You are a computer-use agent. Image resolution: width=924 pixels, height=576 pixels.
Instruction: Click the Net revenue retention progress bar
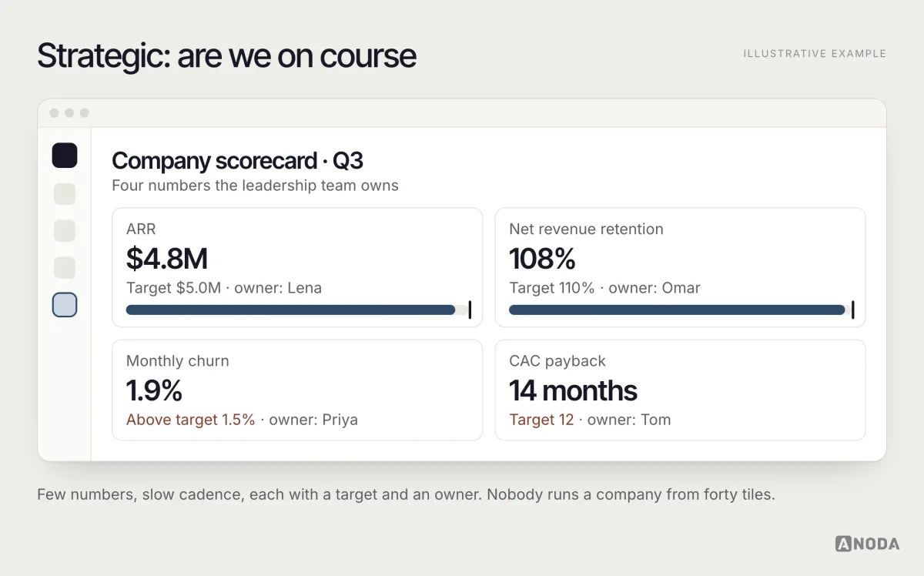click(x=681, y=310)
